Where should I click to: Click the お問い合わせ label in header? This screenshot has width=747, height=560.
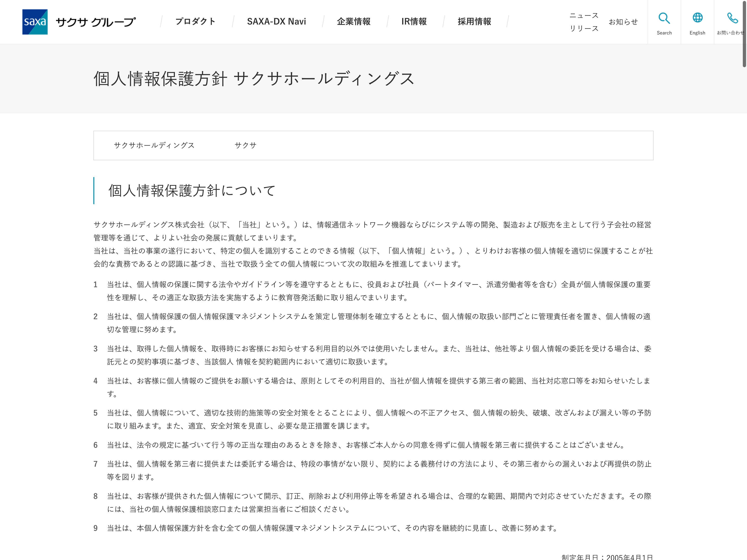coord(730,33)
